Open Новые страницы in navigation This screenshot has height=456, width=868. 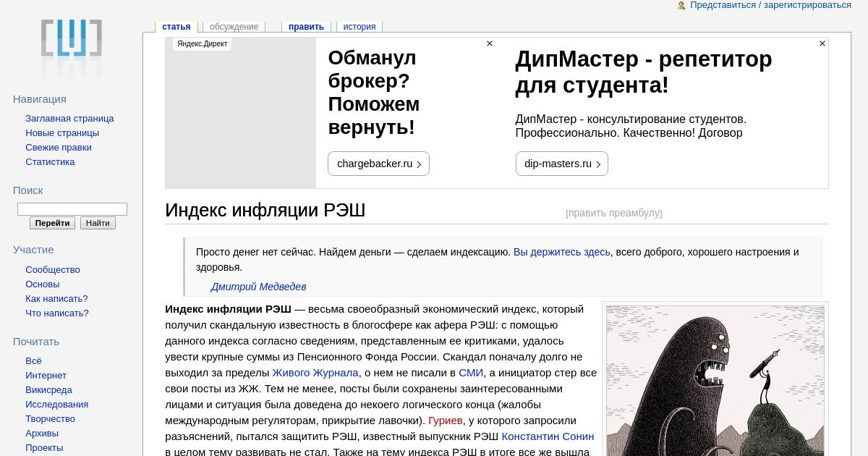(x=62, y=132)
